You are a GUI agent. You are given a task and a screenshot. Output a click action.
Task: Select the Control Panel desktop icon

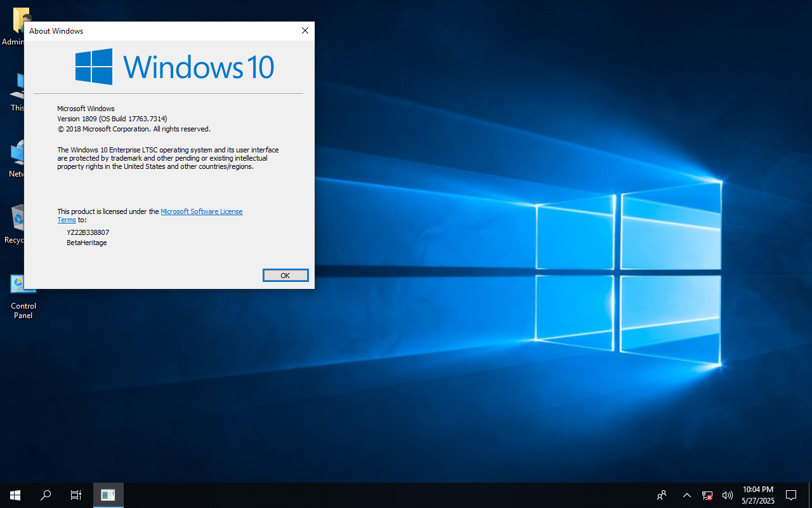tap(23, 297)
